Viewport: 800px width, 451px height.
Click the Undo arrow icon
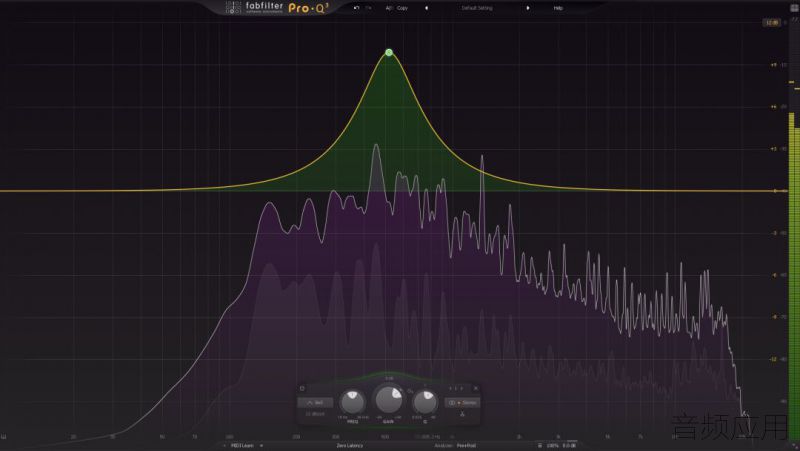[x=357, y=8]
